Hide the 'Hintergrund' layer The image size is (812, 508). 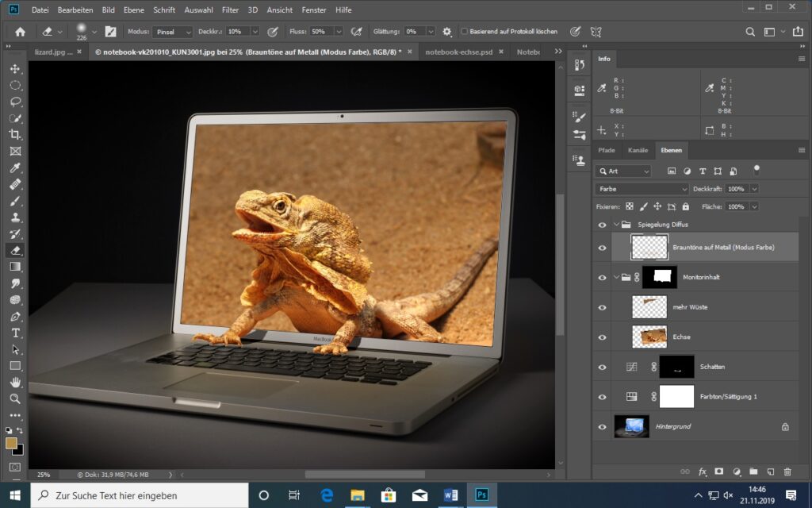click(602, 426)
